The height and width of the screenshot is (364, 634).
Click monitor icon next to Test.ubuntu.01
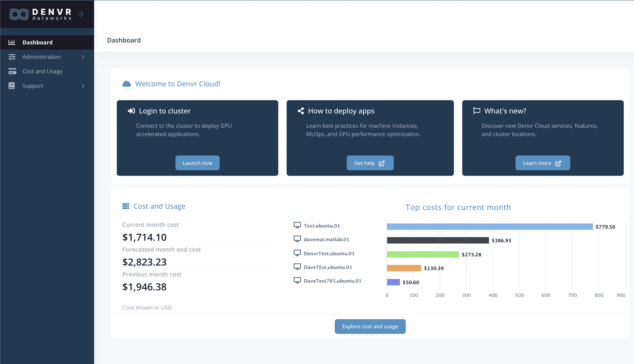297,225
